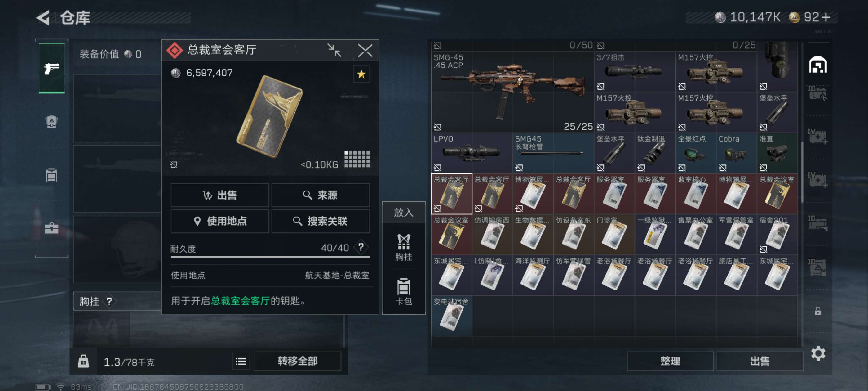Image resolution: width=868 pixels, height=391 pixels.
Task: Click the durability progress bar
Action: [270, 257]
